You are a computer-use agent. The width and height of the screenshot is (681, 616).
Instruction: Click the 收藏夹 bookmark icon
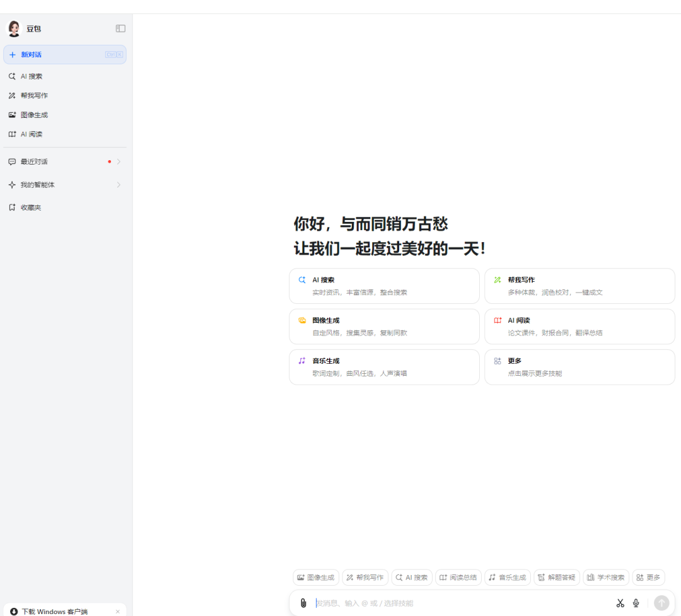pos(12,207)
